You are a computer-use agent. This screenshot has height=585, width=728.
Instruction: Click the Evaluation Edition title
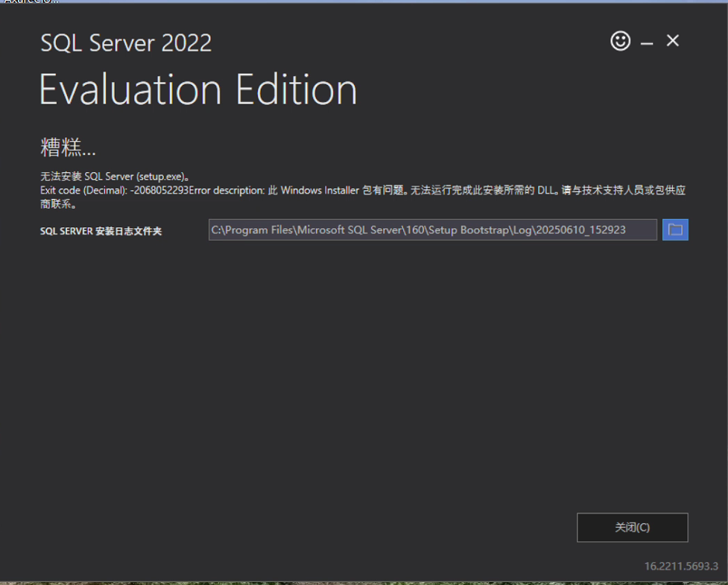point(198,89)
